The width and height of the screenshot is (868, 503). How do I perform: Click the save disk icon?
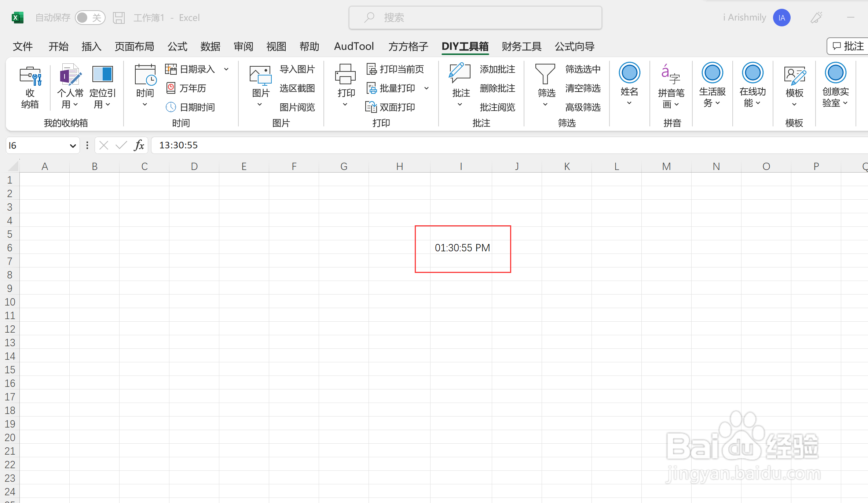coord(119,18)
